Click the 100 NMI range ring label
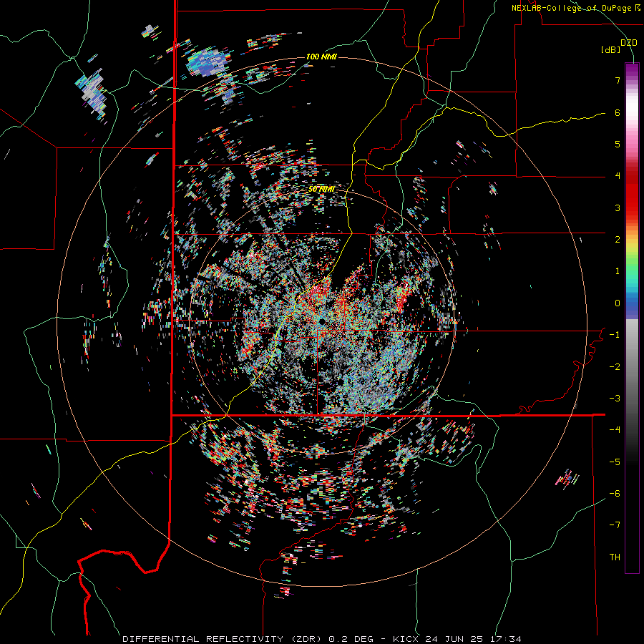 click(321, 57)
